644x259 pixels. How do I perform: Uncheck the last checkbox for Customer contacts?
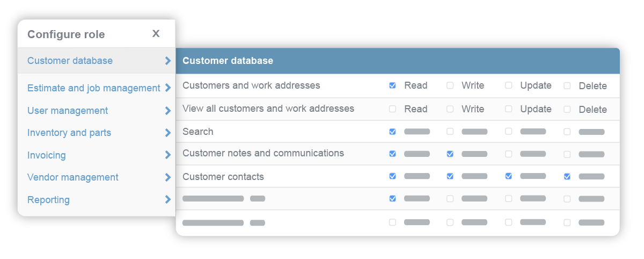tap(567, 176)
